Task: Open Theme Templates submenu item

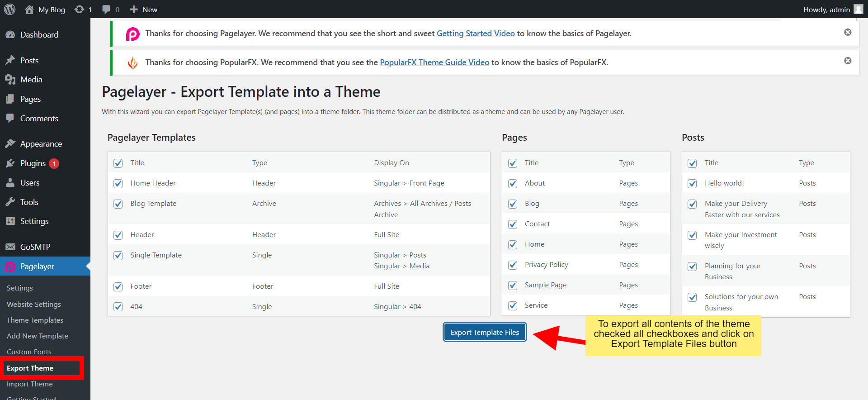Action: pyautogui.click(x=35, y=320)
